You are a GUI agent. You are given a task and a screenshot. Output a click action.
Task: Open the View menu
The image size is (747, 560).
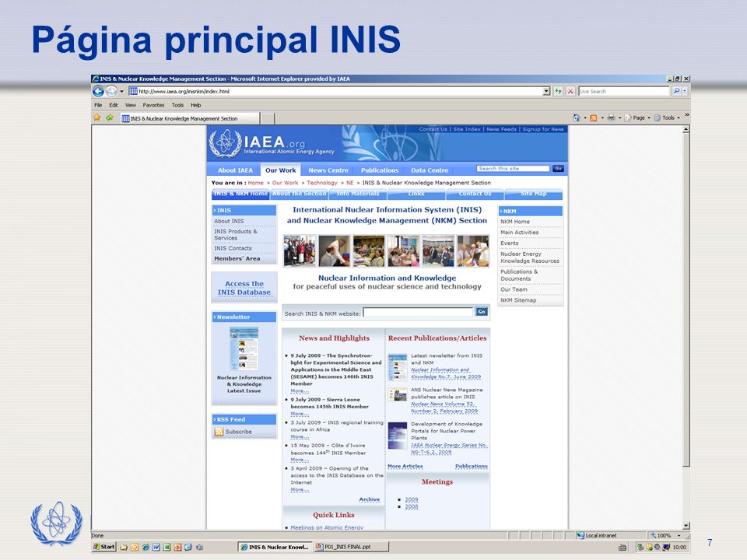[x=131, y=105]
